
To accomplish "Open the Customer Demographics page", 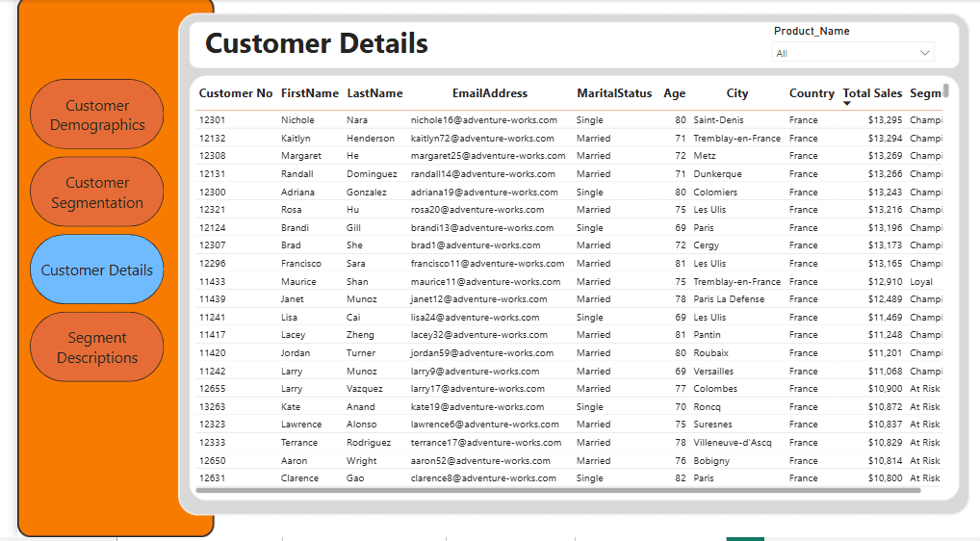I will point(97,115).
